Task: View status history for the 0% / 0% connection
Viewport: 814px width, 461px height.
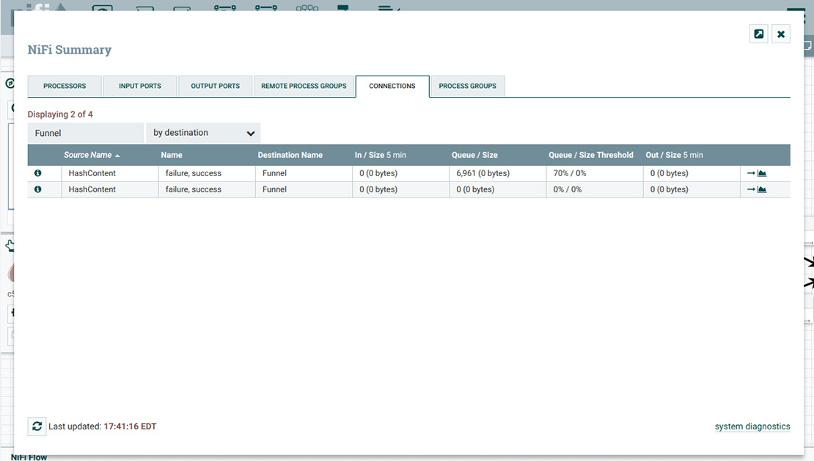Action: click(762, 189)
